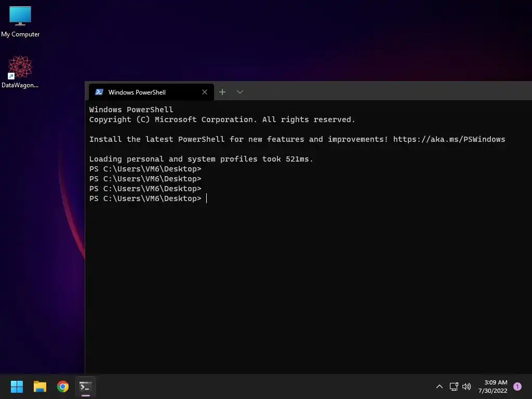Image resolution: width=532 pixels, height=399 pixels.
Task: Launch Google Chrome from the taskbar
Action: (63, 387)
